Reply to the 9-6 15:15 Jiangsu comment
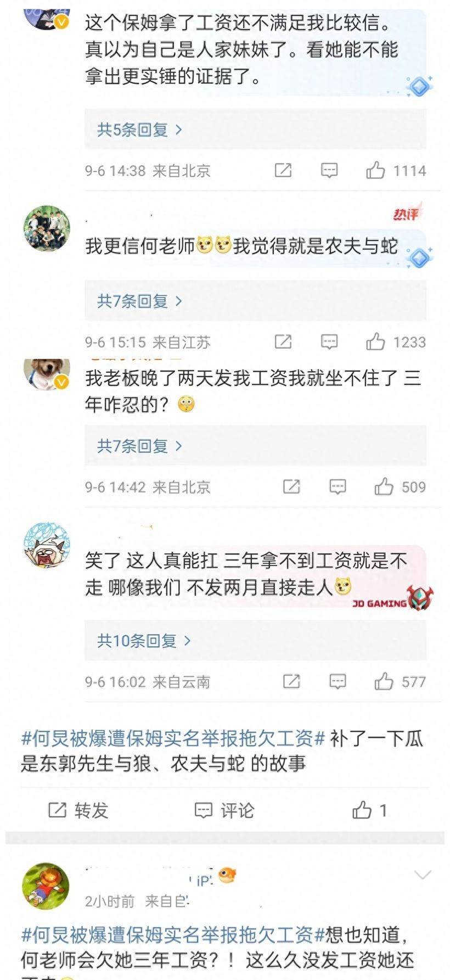The width and height of the screenshot is (450, 980). coord(329,342)
